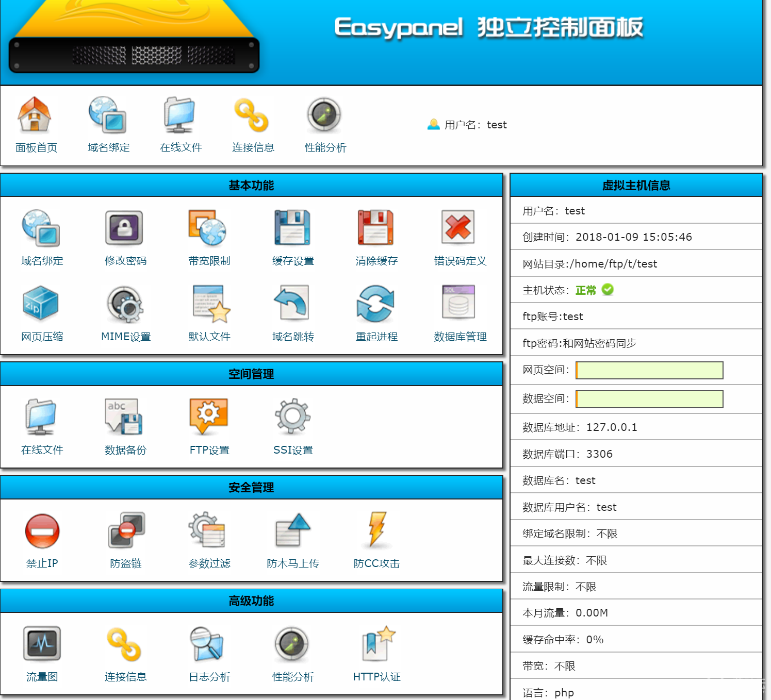Image resolution: width=771 pixels, height=700 pixels.
Task: Click the 正常 status text
Action: [x=586, y=290]
